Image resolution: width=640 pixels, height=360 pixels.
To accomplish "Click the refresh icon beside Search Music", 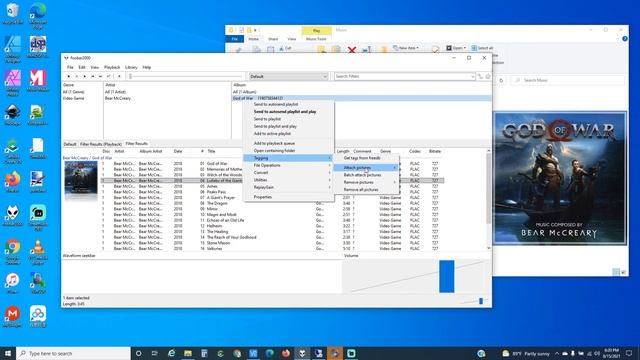I will point(501,80).
